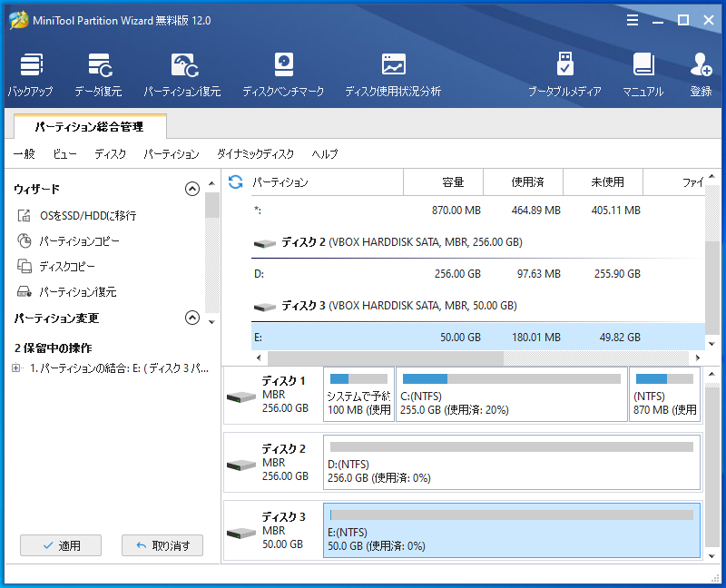Open the hamburger menu in title bar
This screenshot has height=588, width=726.
click(x=633, y=20)
